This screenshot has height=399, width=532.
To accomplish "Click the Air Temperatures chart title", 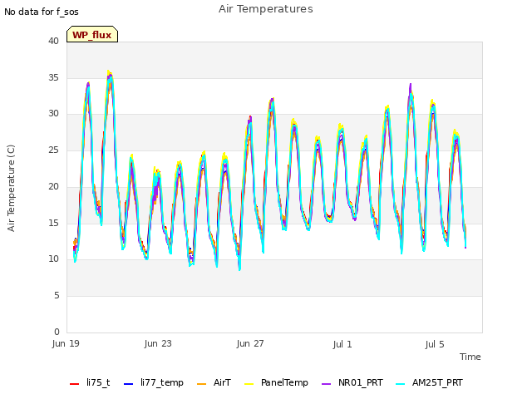I will tap(266, 9).
